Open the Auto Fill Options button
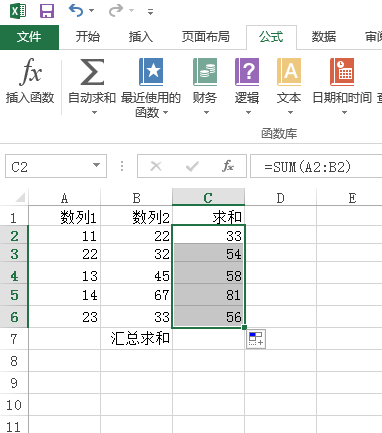 [x=256, y=339]
